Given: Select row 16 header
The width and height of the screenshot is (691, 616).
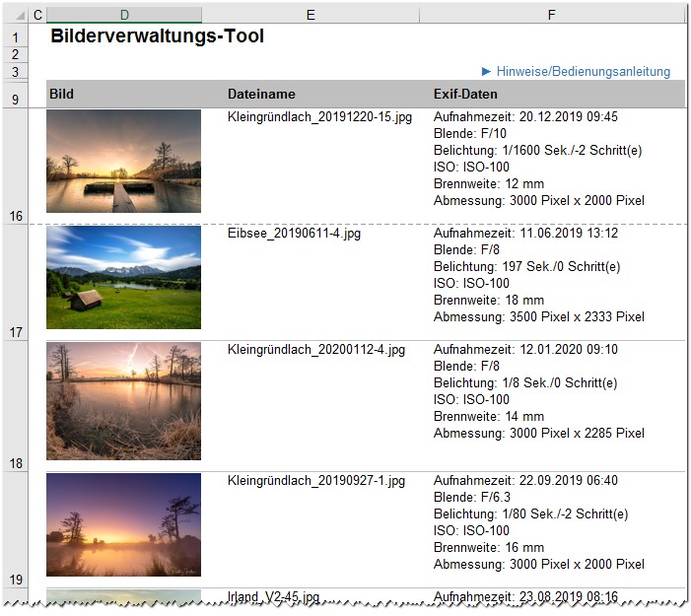Looking at the screenshot, I should pos(16,167).
